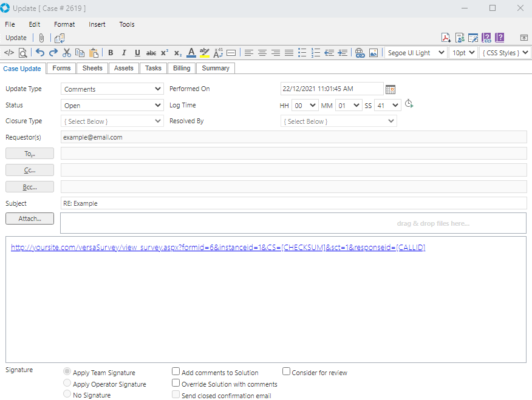
Task: Open the Insert menu
Action: point(97,24)
